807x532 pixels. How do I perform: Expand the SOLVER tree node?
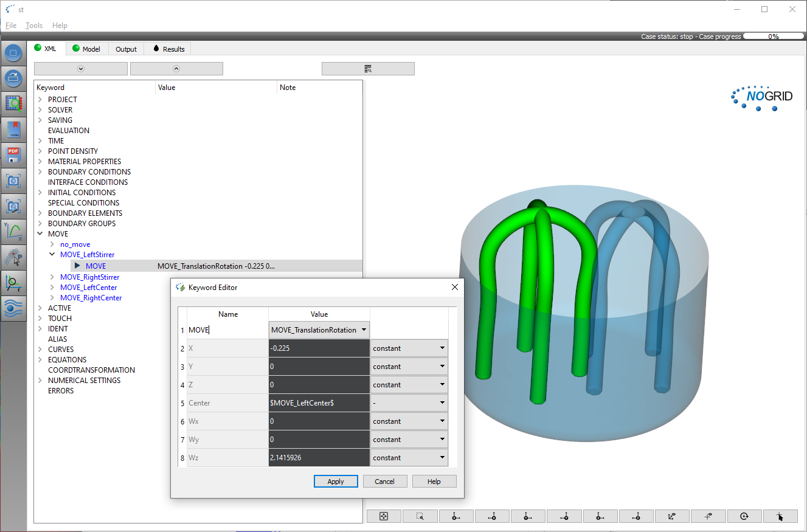(x=40, y=109)
